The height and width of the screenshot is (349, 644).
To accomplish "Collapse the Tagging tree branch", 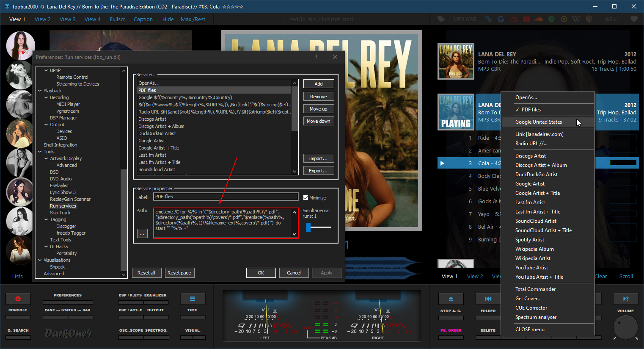I will (46, 219).
